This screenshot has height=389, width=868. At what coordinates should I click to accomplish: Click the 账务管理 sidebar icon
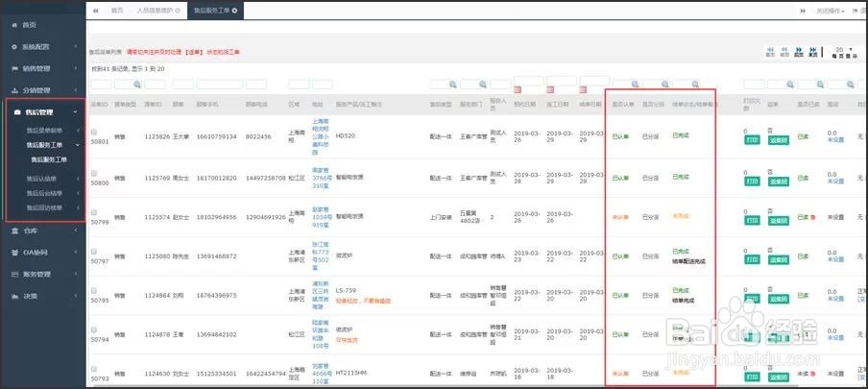[x=15, y=275]
